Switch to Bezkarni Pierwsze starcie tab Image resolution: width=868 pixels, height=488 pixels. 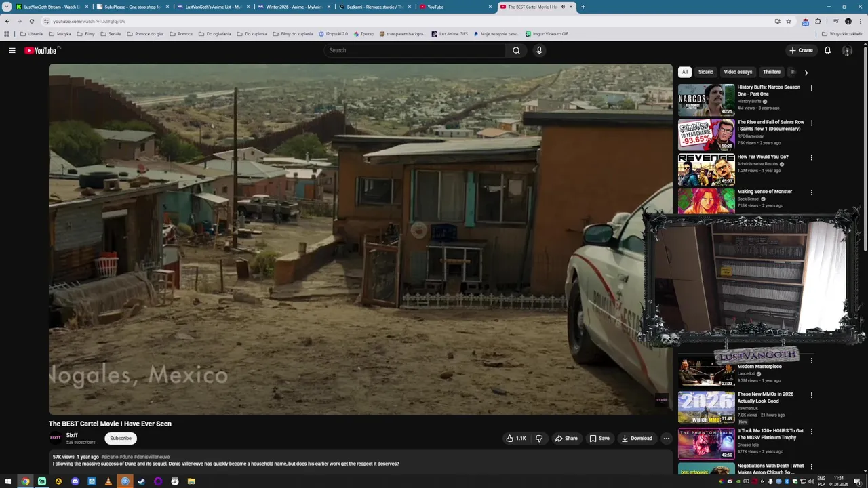click(375, 7)
